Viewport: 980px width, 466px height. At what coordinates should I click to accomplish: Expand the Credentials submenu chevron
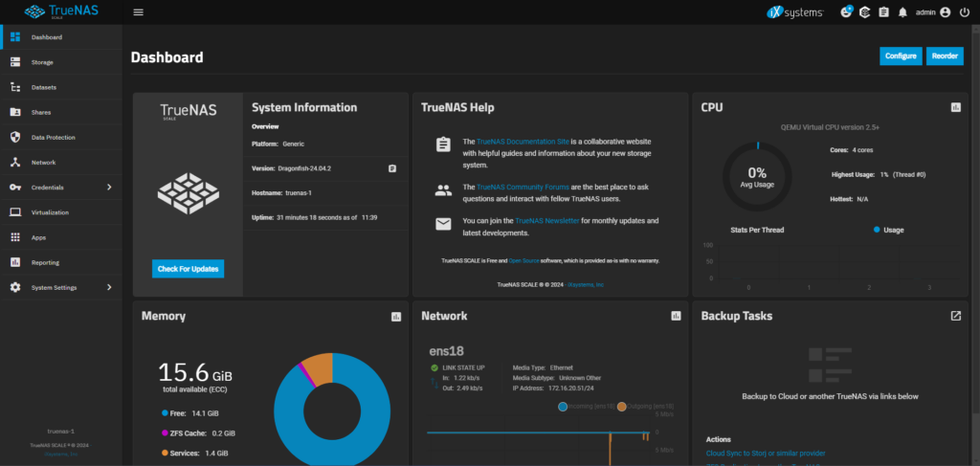click(x=109, y=187)
